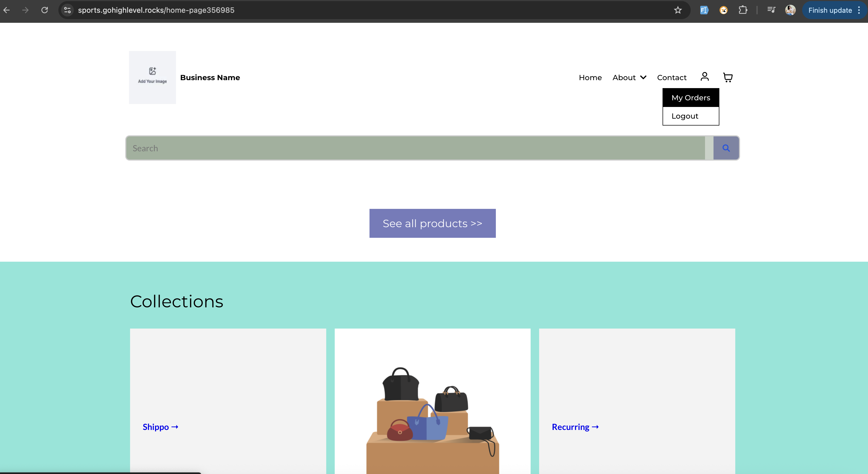Open the Contact page link
Image resolution: width=868 pixels, height=474 pixels.
pyautogui.click(x=672, y=77)
